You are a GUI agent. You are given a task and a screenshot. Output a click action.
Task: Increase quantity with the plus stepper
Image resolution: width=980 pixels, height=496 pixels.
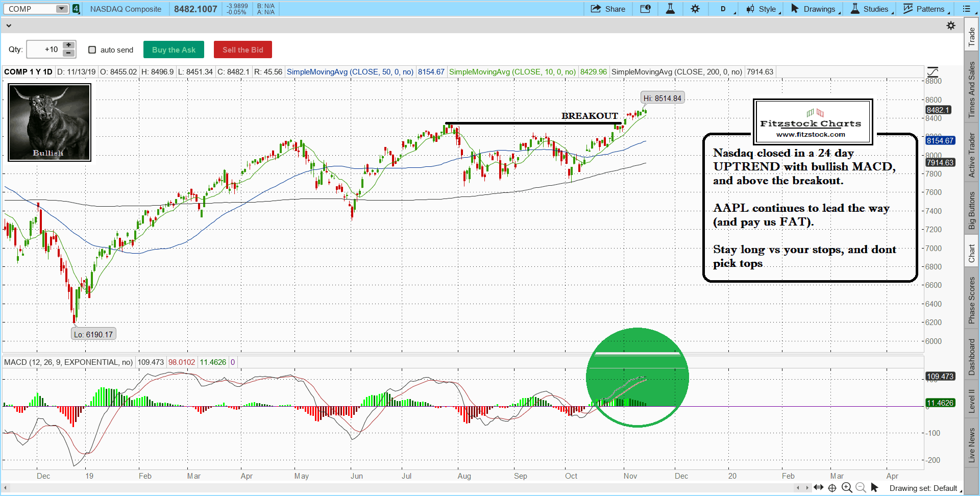[x=68, y=45]
